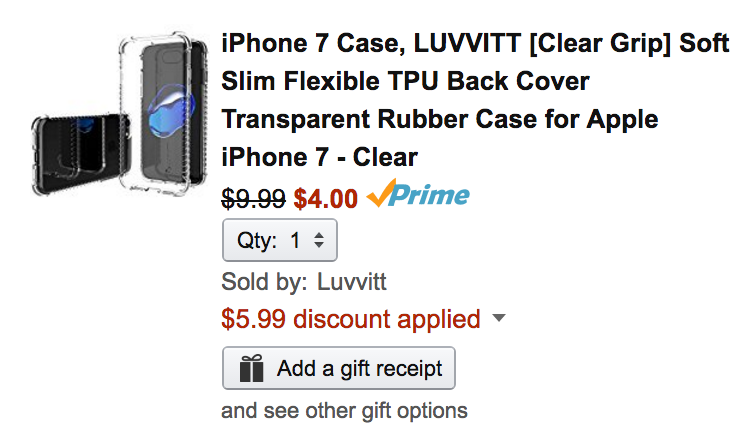Click 'and see other gift options' text
The height and width of the screenshot is (448, 748).
pyautogui.click(x=344, y=410)
